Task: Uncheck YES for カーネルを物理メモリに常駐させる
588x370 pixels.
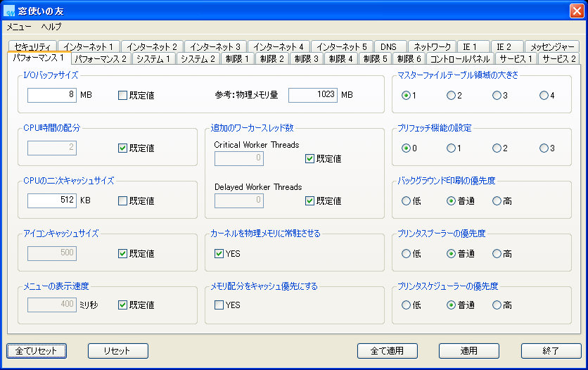Action: tap(219, 253)
